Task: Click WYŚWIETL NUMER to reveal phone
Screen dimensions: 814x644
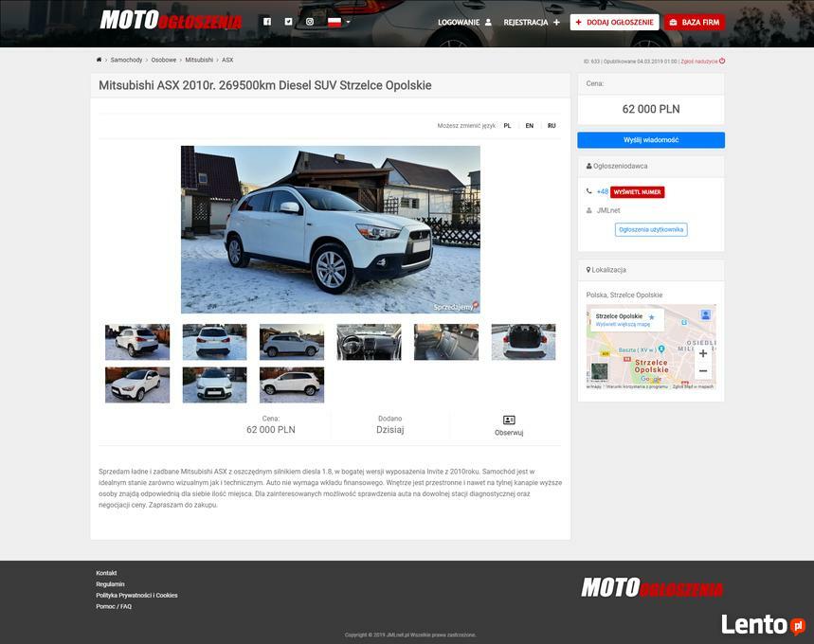Action: click(x=637, y=192)
